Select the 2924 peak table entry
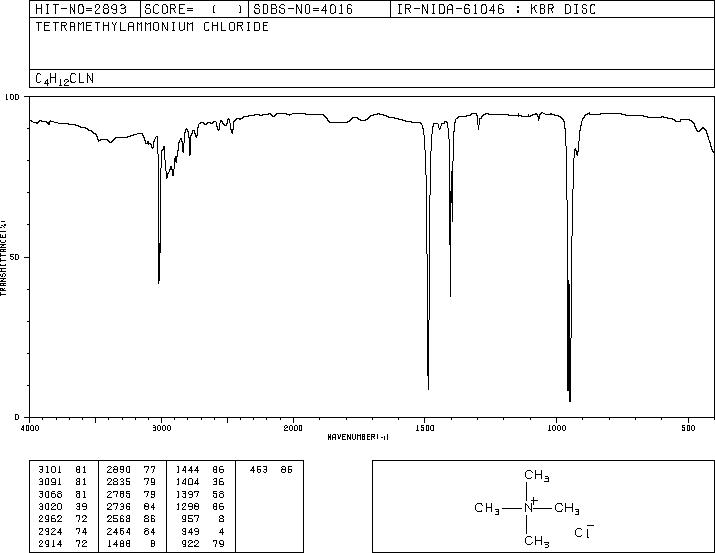The image size is (715, 553). 62,532
